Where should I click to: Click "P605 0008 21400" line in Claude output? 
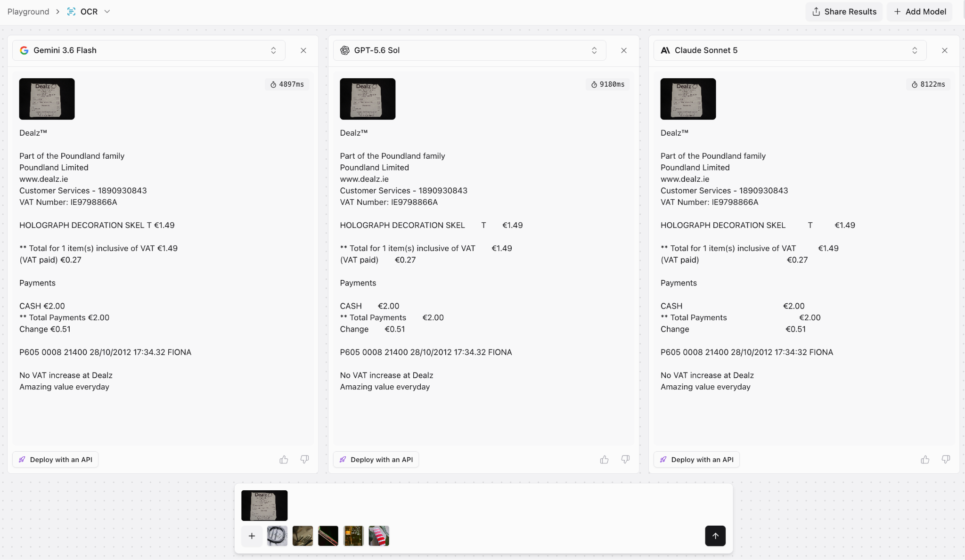747,352
